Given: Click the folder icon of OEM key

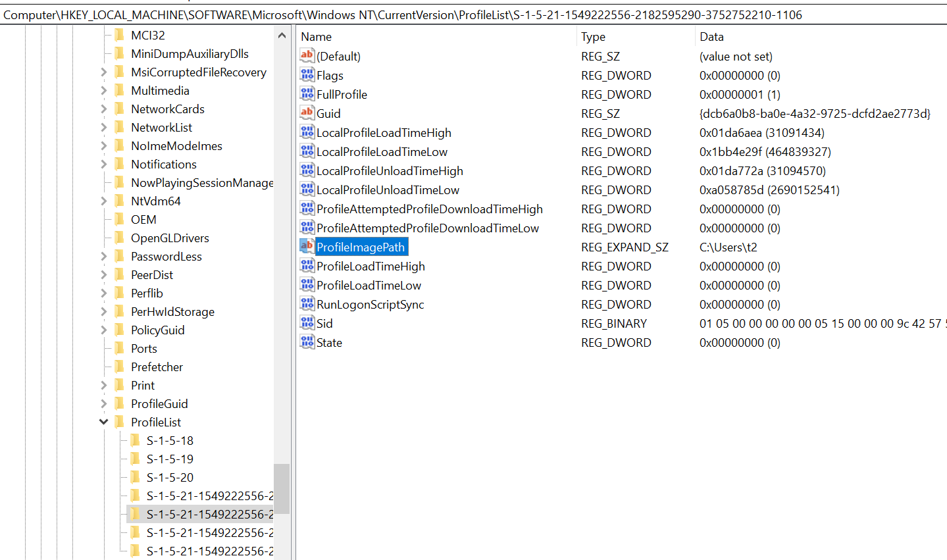Looking at the screenshot, I should 118,219.
